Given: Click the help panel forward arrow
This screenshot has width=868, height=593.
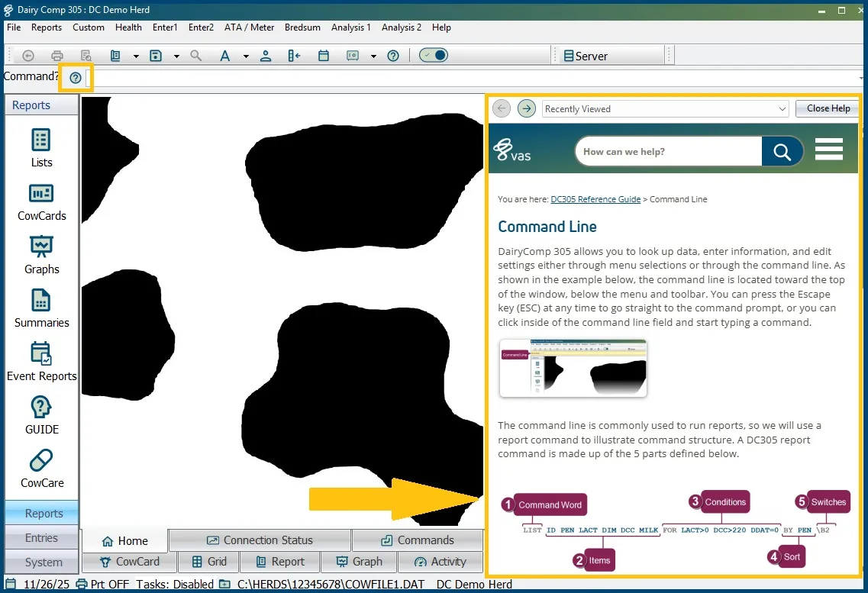Looking at the screenshot, I should click(x=527, y=108).
